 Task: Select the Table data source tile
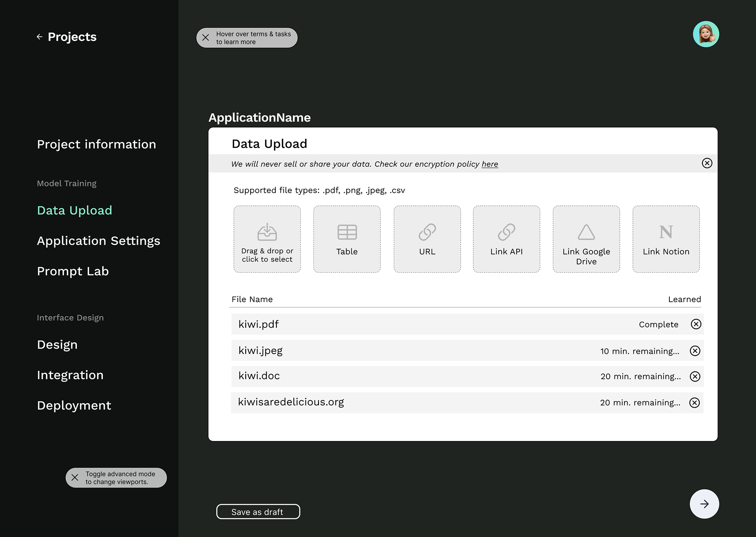(347, 239)
